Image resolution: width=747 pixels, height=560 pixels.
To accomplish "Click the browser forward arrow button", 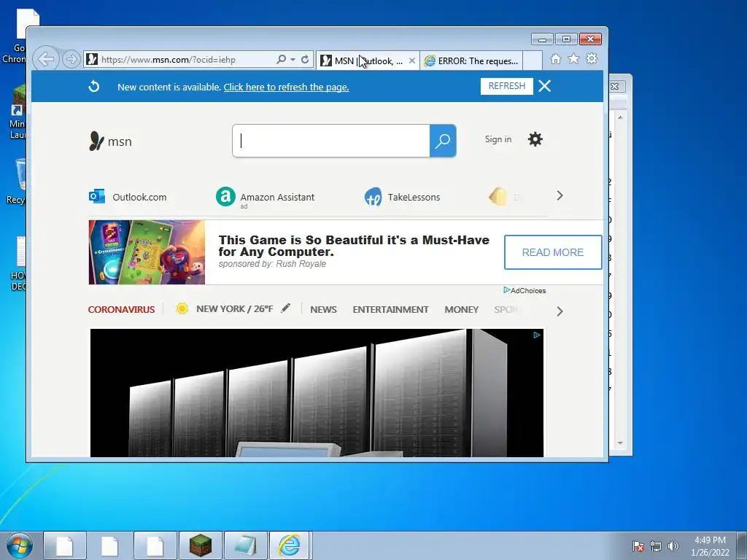I will tap(71, 59).
